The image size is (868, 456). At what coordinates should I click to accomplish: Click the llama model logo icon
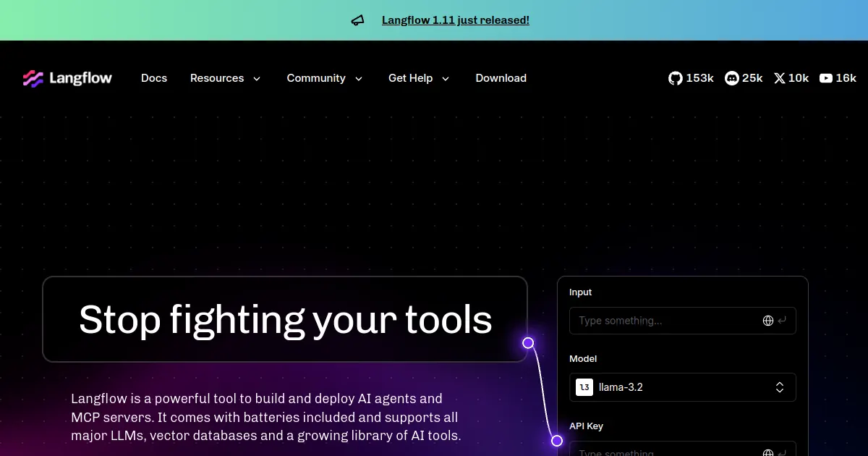tap(584, 387)
